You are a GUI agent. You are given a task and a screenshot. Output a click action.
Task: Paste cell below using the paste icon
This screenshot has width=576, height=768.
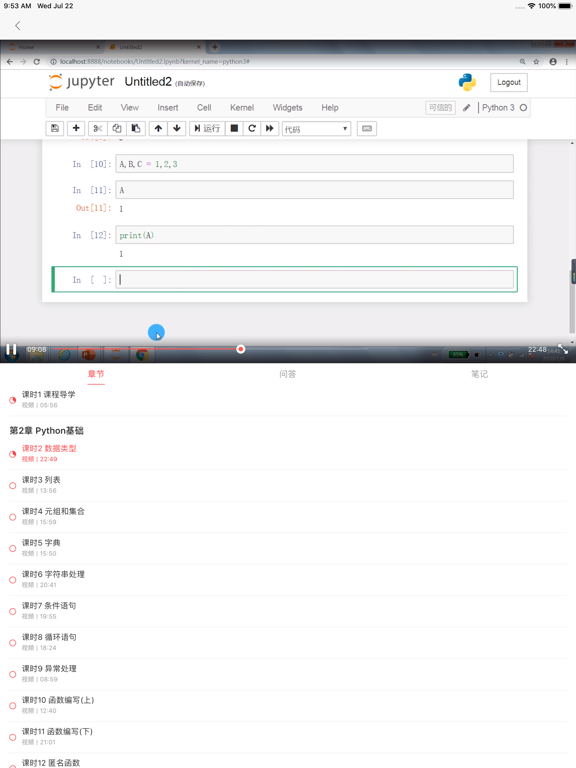coord(136,128)
